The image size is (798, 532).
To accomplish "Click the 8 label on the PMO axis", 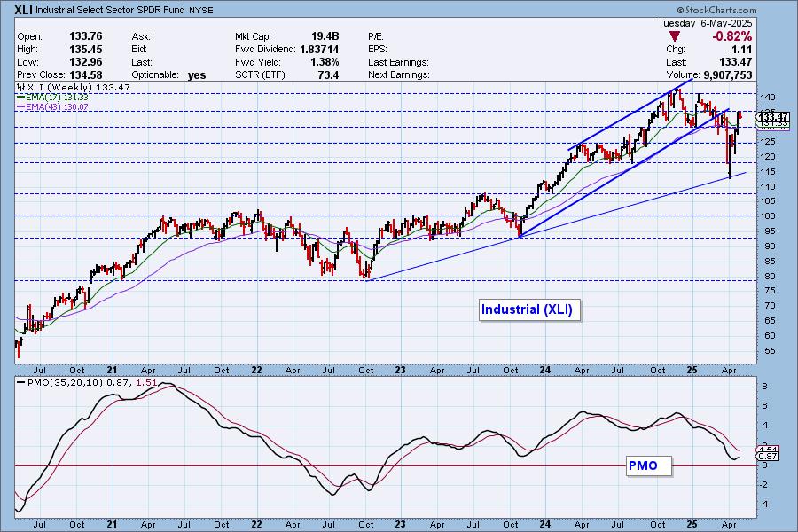I will point(764,387).
